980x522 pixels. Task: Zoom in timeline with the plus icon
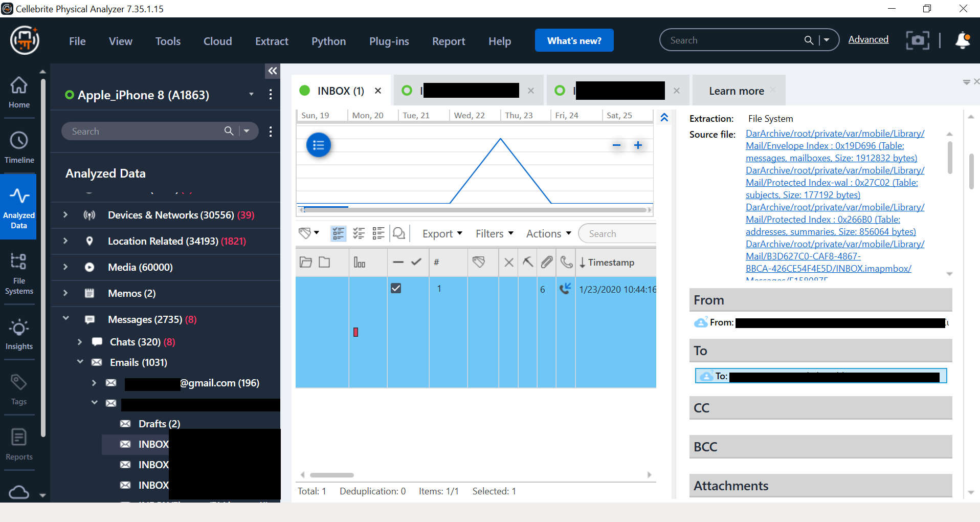coord(638,145)
